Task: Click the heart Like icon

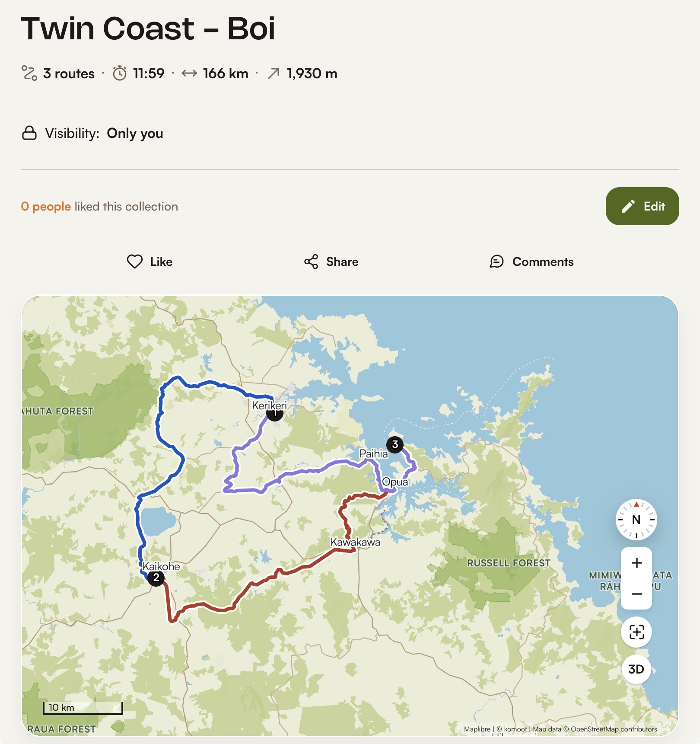Action: (x=135, y=262)
